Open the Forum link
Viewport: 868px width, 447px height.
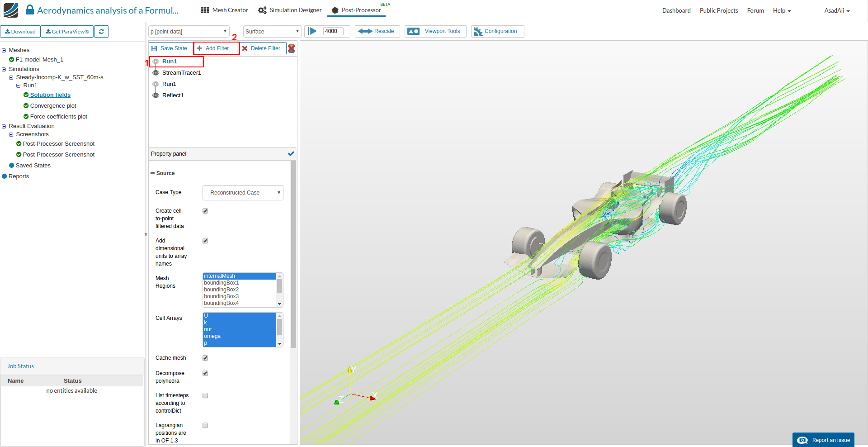(755, 11)
